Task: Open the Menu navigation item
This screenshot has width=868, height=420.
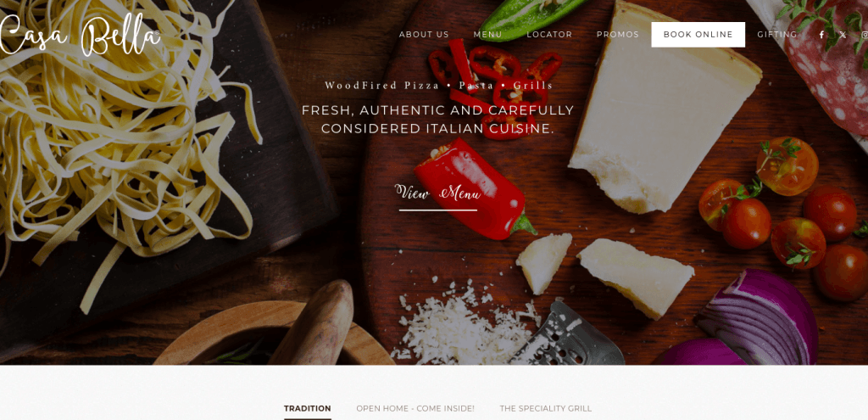Action: pyautogui.click(x=487, y=34)
